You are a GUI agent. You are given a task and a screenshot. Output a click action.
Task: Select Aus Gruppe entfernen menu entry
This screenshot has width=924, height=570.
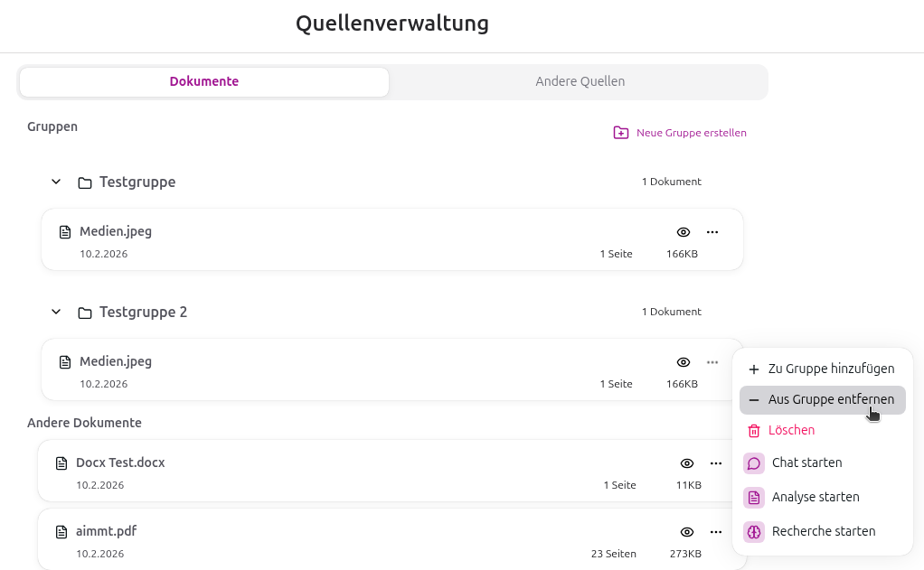point(830,399)
